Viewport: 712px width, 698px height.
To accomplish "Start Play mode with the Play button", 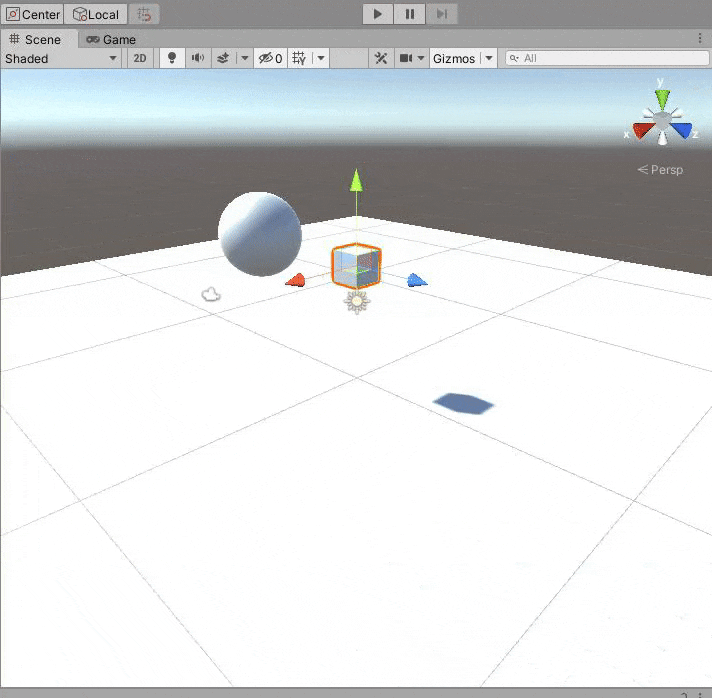I will tap(377, 14).
